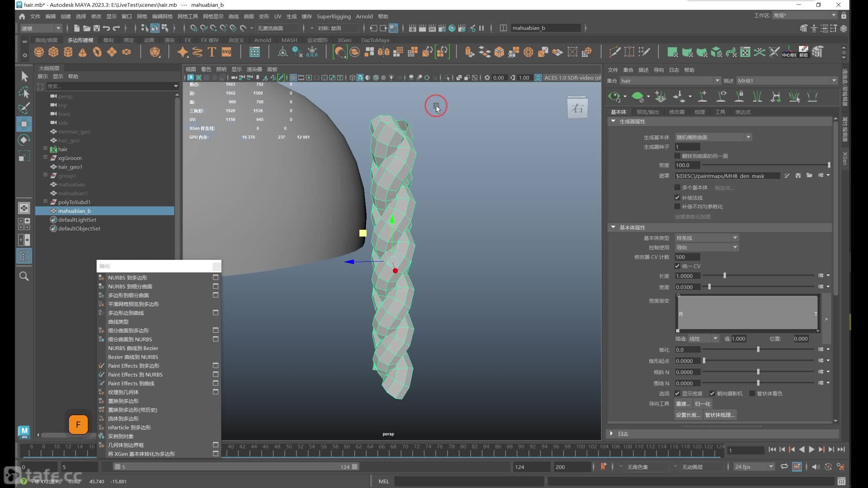
Task: Activate the Move tool in toolbox
Action: [24, 124]
